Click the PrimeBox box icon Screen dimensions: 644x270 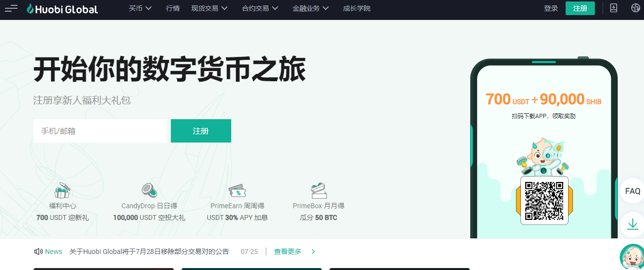point(318,190)
